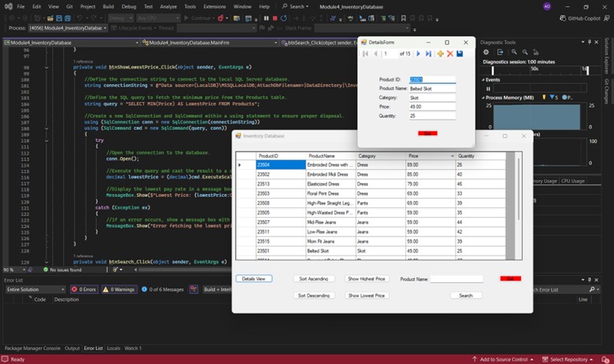This screenshot has width=614, height=364.
Task: Click Hot Reload flame icon in toolbar
Action: click(221, 18)
